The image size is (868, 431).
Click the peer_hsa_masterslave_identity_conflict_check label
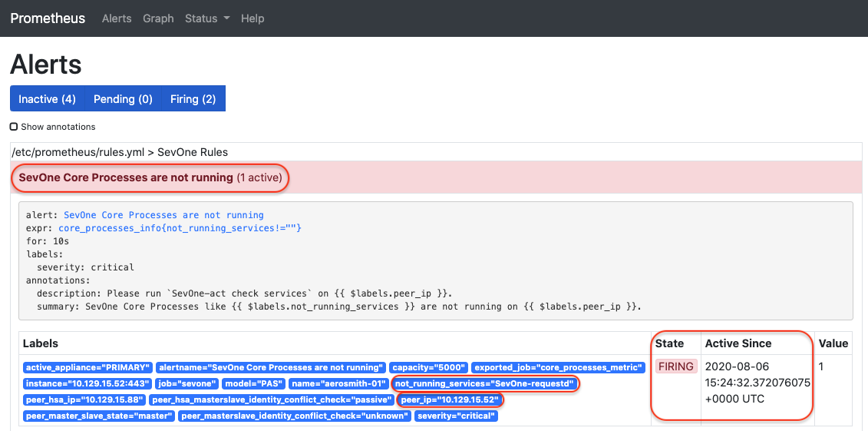(x=272, y=400)
